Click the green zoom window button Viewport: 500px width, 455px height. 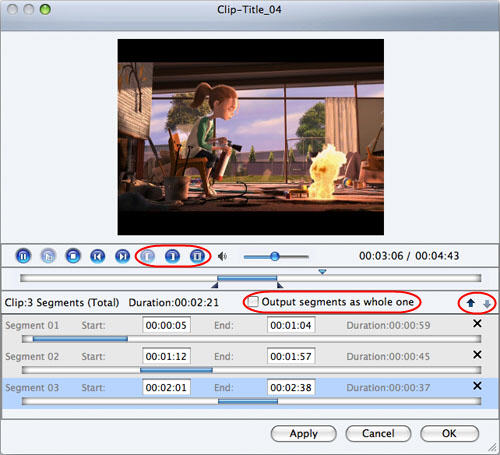[x=45, y=9]
